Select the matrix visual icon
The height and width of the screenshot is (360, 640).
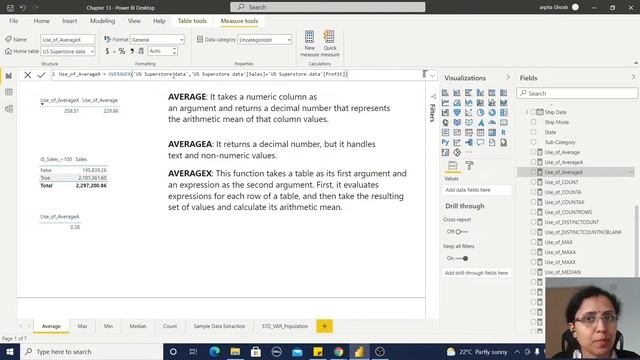(x=492, y=133)
